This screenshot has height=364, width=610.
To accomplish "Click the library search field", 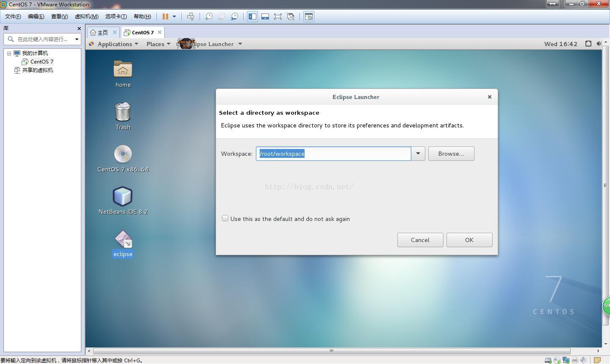I will tap(43, 39).
